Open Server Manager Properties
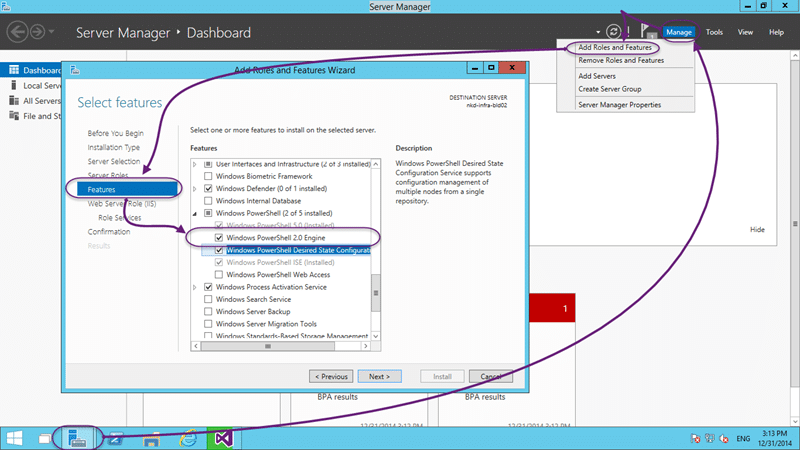Viewport: 800px width, 450px height. [x=619, y=105]
